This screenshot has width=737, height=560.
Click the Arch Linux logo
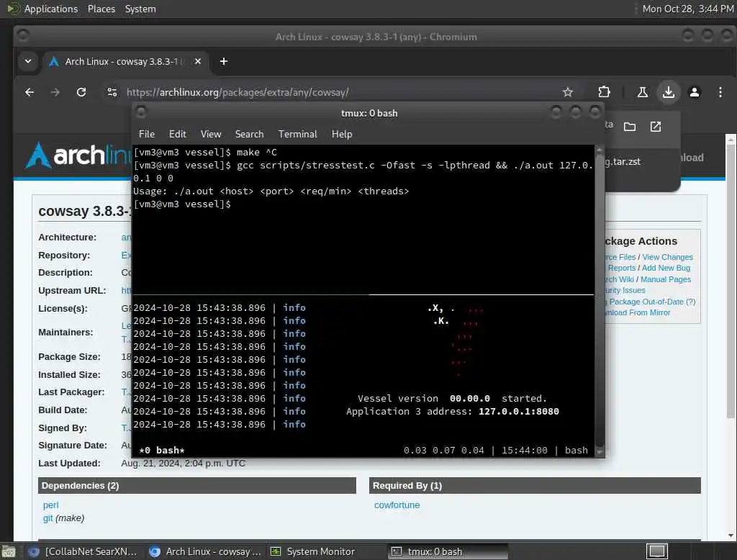coord(78,155)
